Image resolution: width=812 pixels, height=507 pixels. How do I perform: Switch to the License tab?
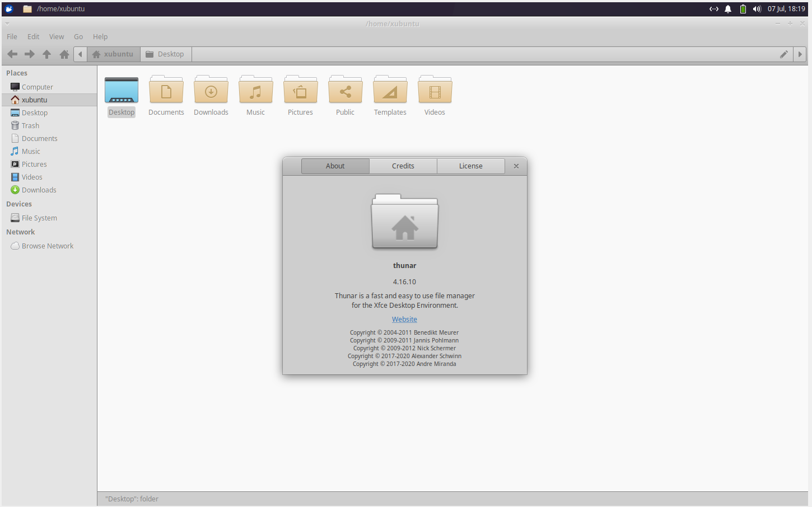[470, 166]
